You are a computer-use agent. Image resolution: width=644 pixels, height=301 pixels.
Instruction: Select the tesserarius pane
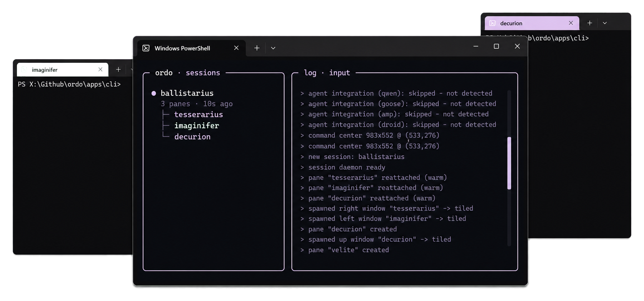tap(199, 115)
